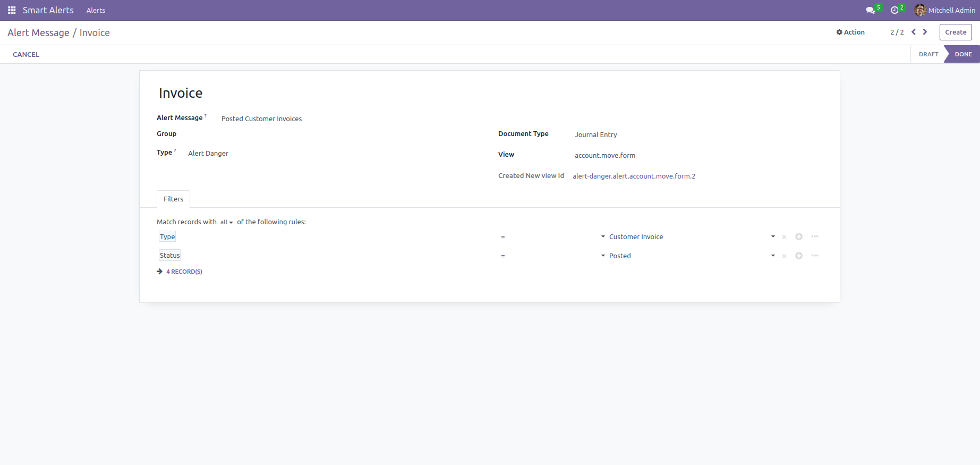Delete the Type filter rule

pyautogui.click(x=784, y=237)
